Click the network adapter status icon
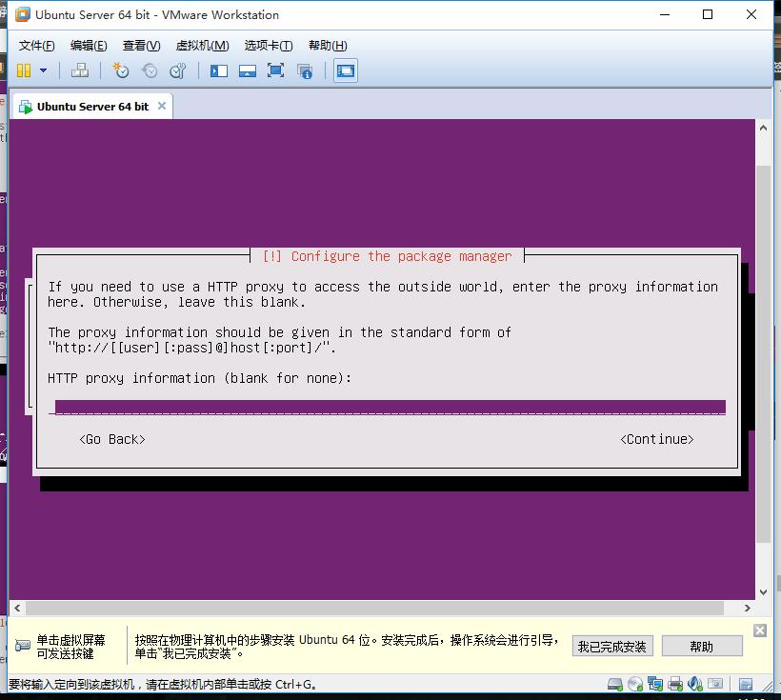The width and height of the screenshot is (781, 700). coord(655,684)
